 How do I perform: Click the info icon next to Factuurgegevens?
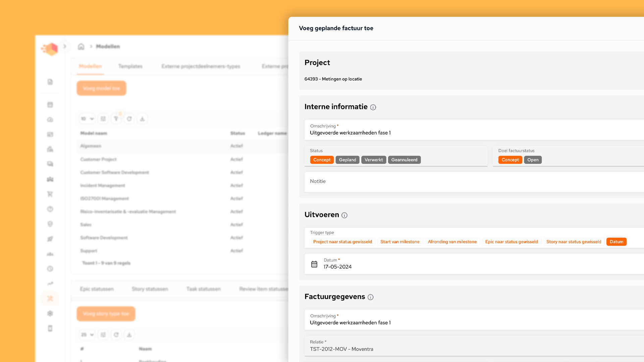click(x=371, y=297)
